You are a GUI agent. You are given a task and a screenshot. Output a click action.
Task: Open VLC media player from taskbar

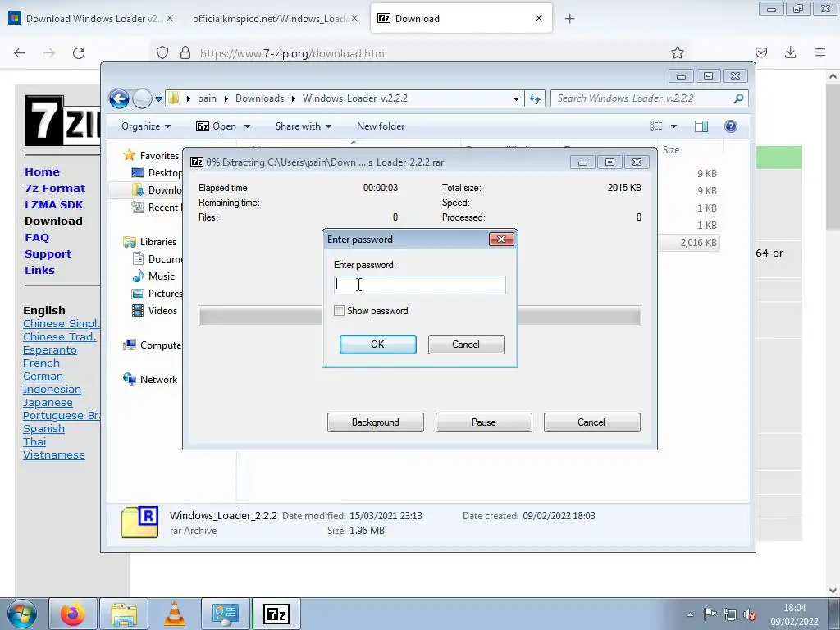174,614
